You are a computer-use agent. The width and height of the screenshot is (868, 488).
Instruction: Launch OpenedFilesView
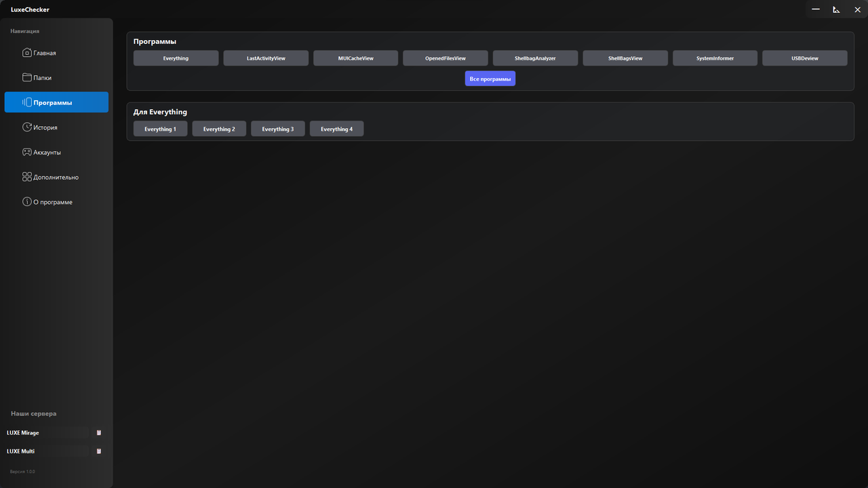[x=446, y=58]
